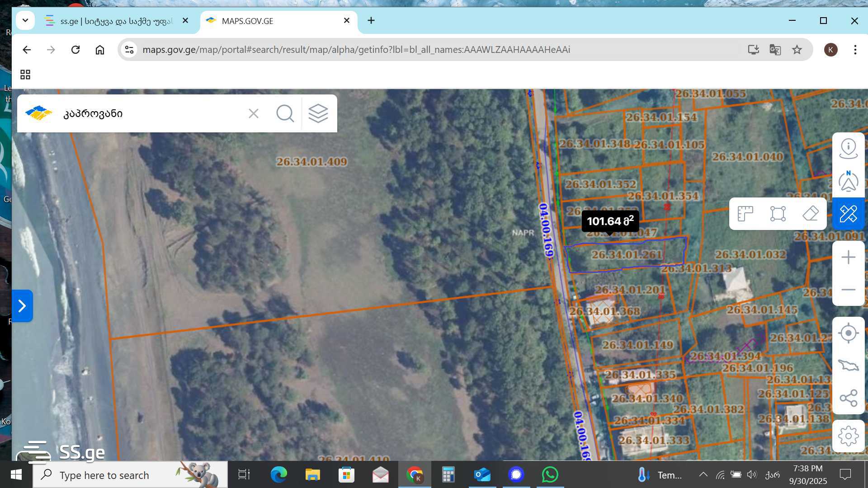Viewport: 868px width, 488px height.
Task: Open map settings gear
Action: click(848, 436)
